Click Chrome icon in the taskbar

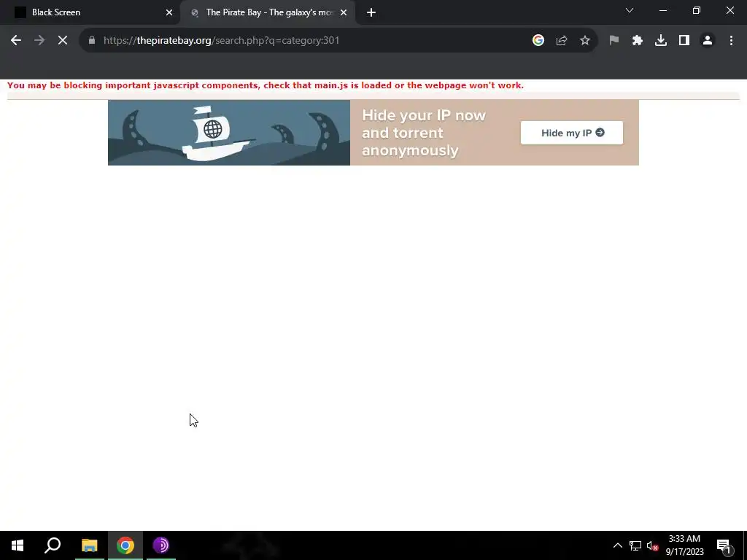coord(125,545)
